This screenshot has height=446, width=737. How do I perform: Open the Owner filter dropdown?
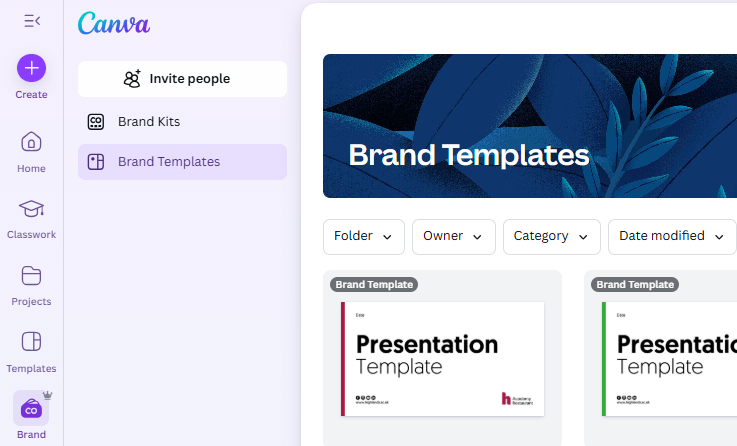coord(453,237)
